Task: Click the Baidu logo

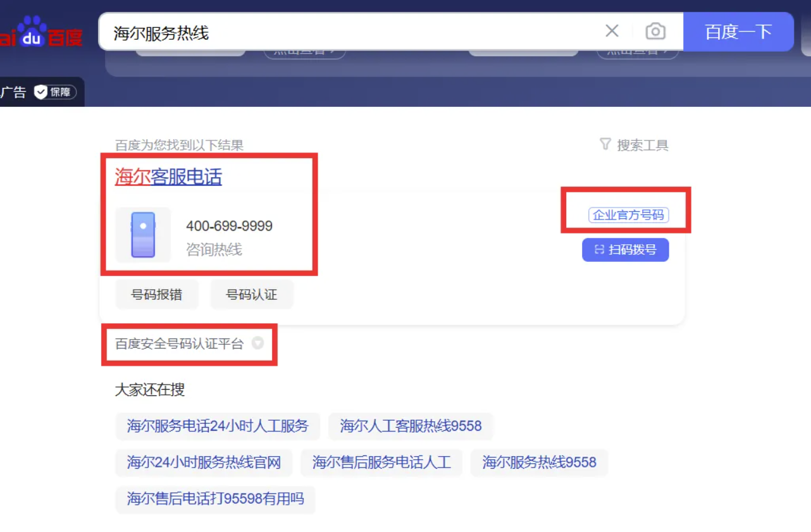Action: point(40,32)
